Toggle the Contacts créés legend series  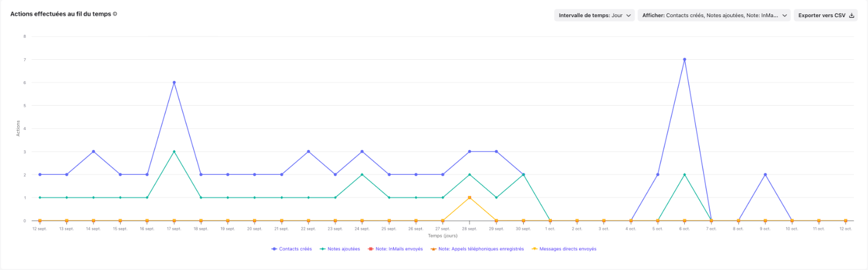[291, 249]
